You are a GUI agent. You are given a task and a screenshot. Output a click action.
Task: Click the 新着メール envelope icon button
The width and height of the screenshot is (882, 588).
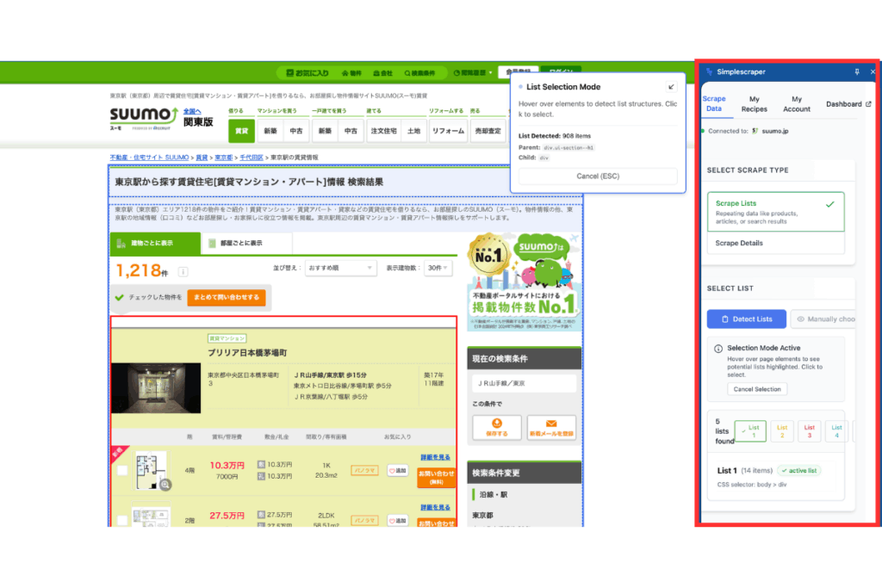pos(551,426)
